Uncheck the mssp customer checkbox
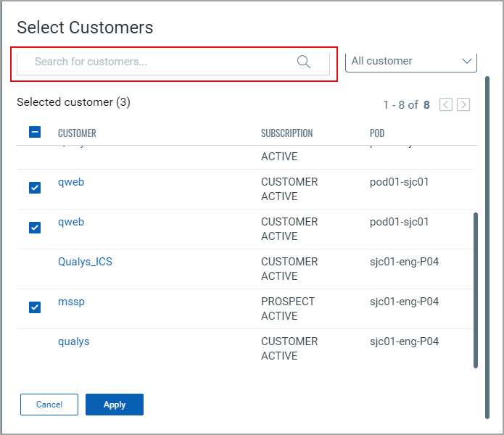The image size is (504, 435). click(35, 307)
